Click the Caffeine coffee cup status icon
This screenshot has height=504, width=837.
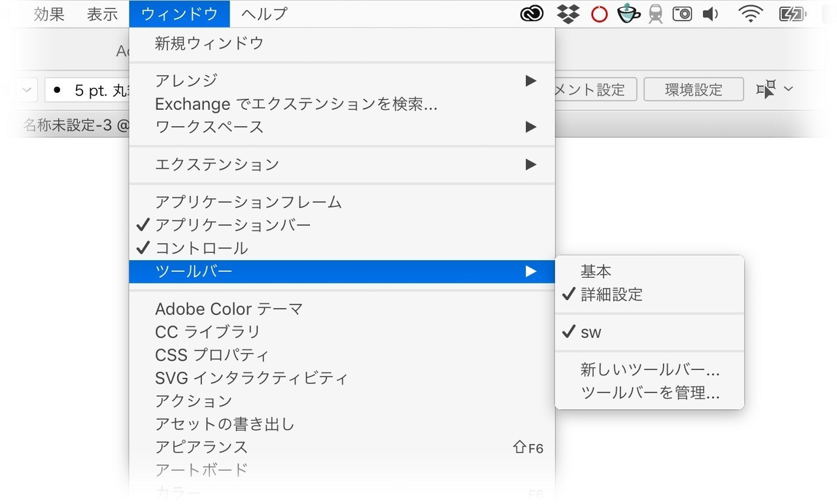(x=628, y=13)
